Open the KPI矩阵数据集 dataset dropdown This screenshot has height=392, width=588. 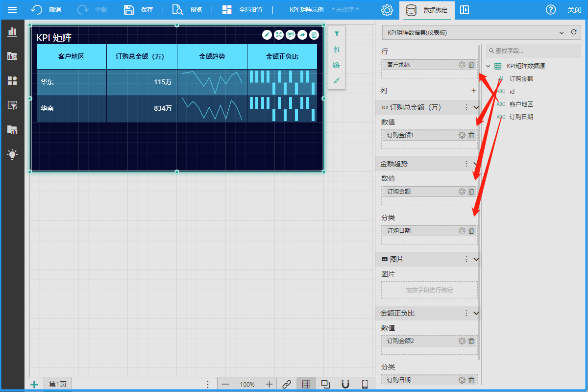562,33
